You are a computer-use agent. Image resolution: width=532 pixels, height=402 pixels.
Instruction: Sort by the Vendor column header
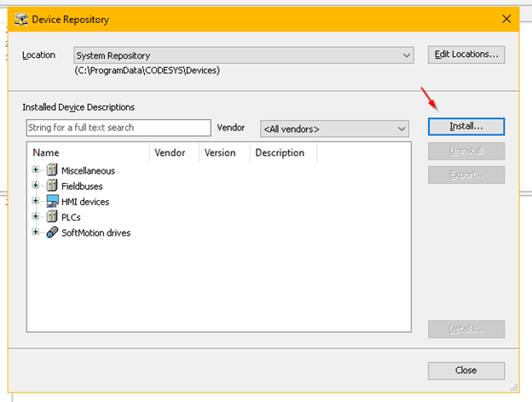[175, 152]
